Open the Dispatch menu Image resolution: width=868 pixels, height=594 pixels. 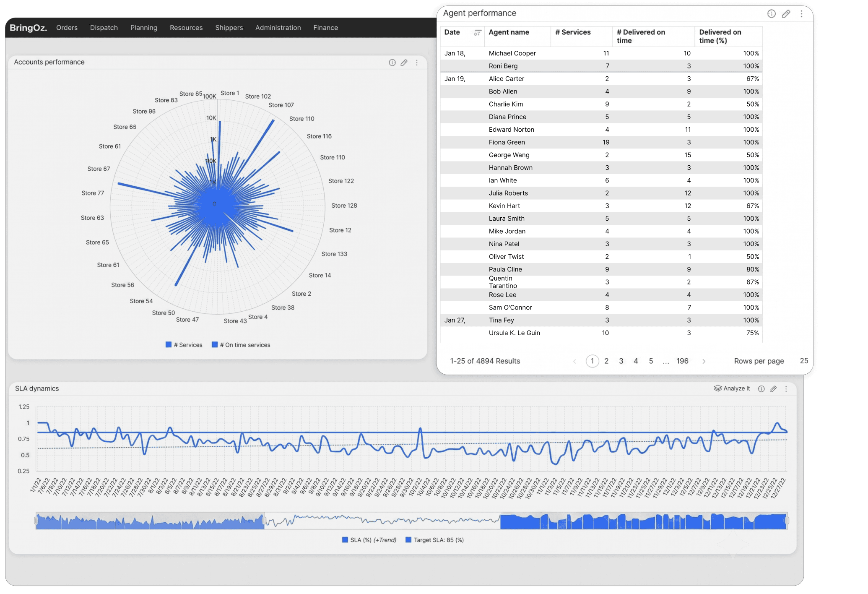pos(104,28)
